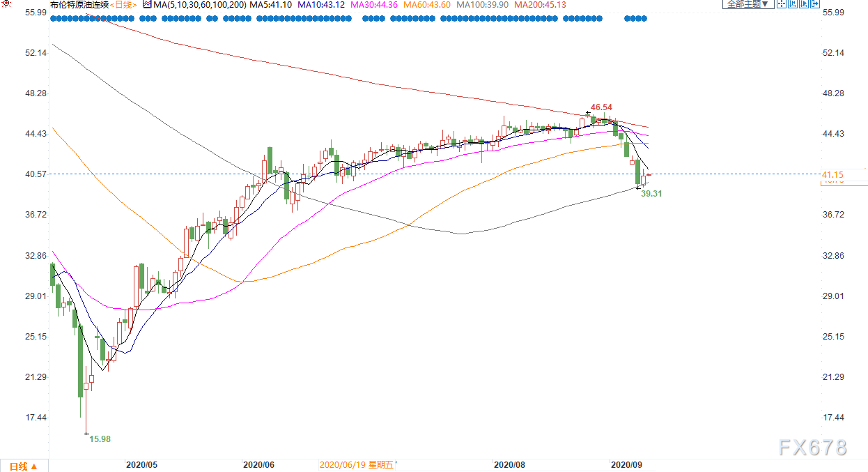Click the orange <日线> period label in the chart title
The width and height of the screenshot is (868, 472).
(x=123, y=4)
